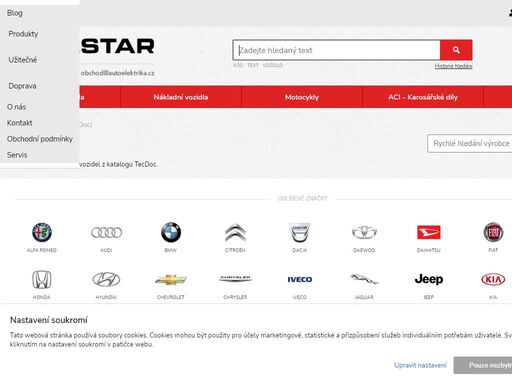Click the Historie hledání link
512x384 pixels.
[453, 66]
